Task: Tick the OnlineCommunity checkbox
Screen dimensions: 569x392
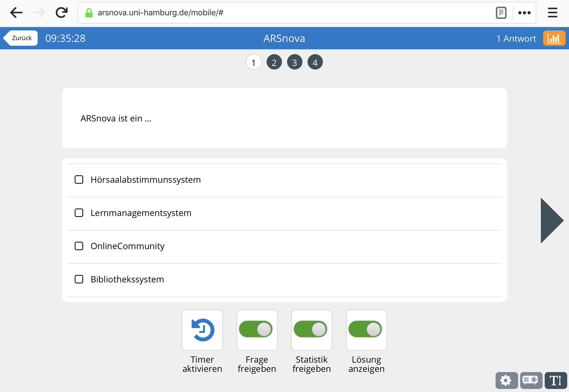Action: point(79,246)
